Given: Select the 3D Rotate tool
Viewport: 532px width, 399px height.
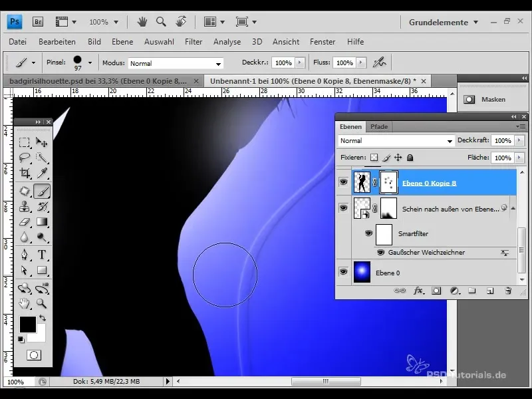Looking at the screenshot, I should click(25, 288).
